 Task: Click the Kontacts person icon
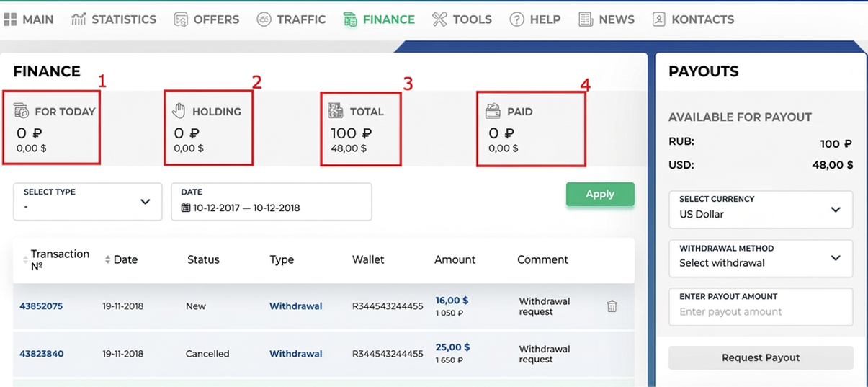658,19
